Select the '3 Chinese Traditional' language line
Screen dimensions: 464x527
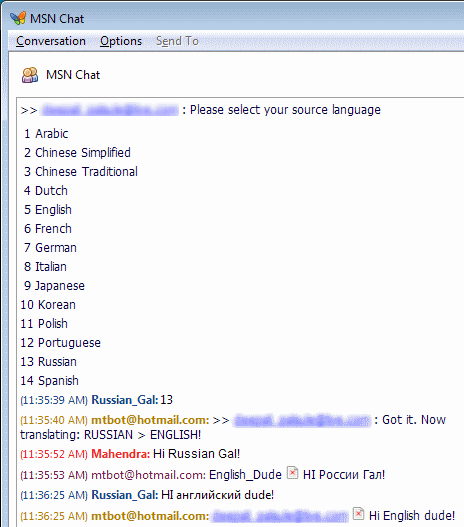[81, 172]
